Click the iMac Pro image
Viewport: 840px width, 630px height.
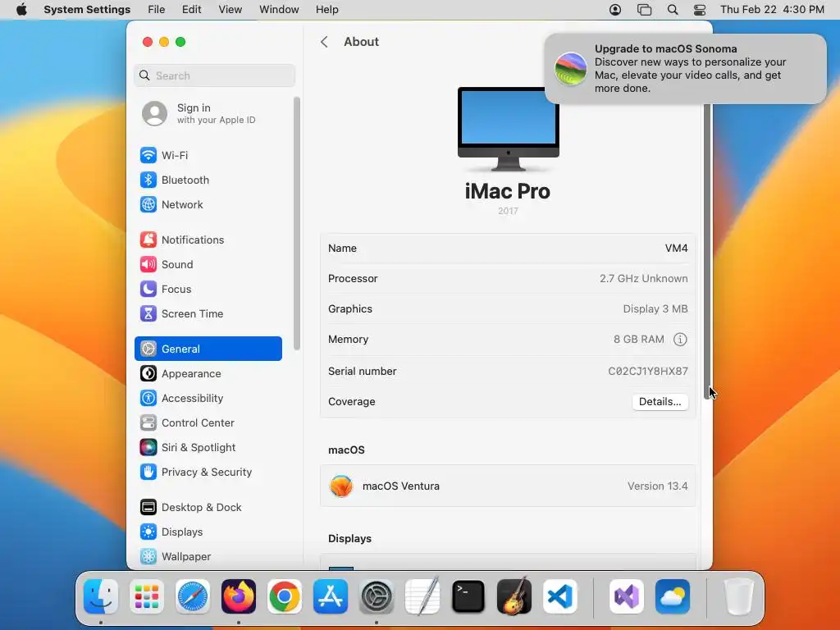click(509, 129)
